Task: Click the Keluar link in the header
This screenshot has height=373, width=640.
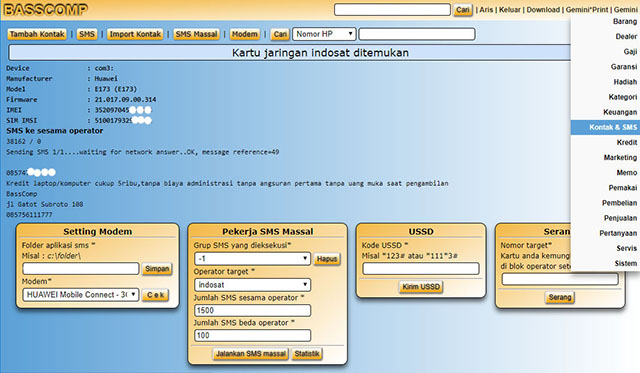Action: [x=509, y=10]
